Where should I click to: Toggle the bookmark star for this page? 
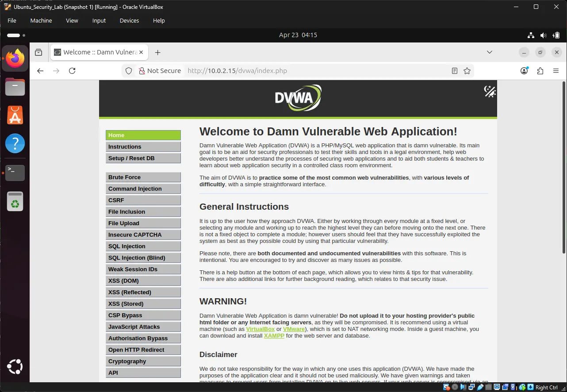click(x=467, y=70)
